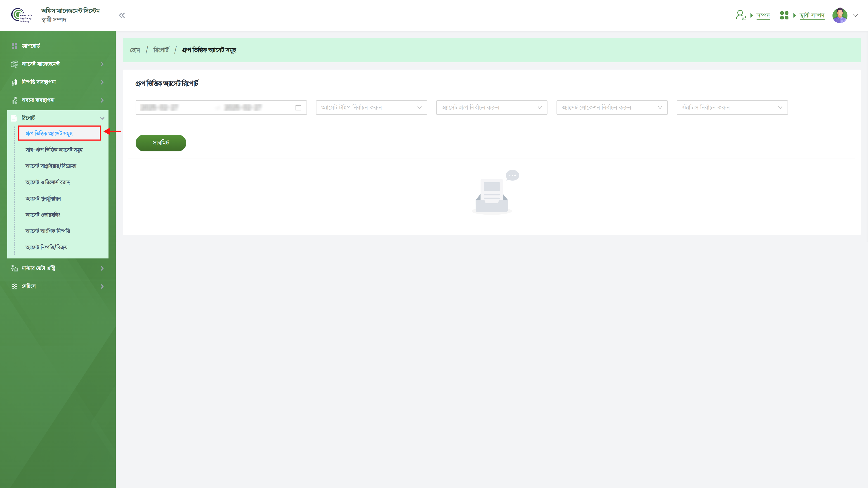The height and width of the screenshot is (488, 868).
Task: Open অ্যাসেট টাইপ নির্বাচন করুন dropdown
Action: coord(371,108)
